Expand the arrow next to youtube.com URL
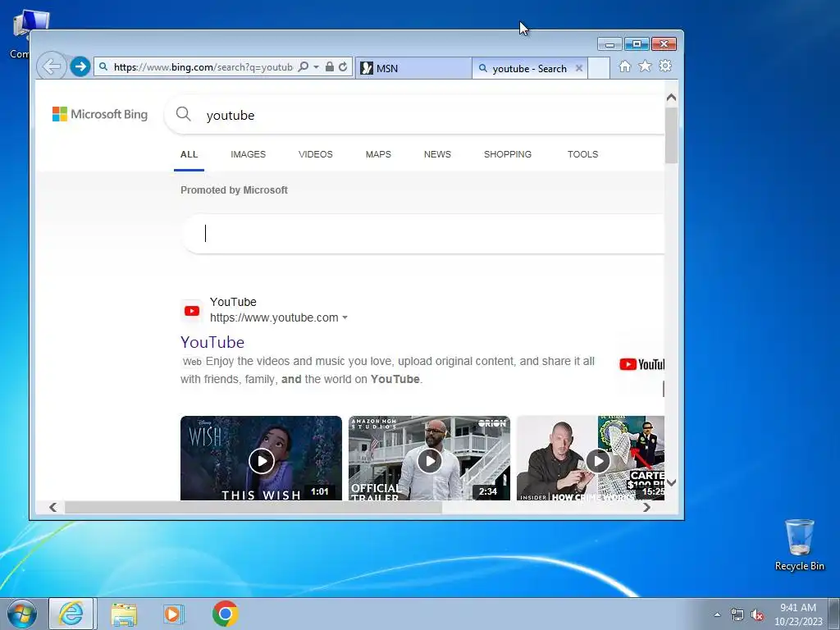Image resolution: width=840 pixels, height=630 pixels. (345, 317)
